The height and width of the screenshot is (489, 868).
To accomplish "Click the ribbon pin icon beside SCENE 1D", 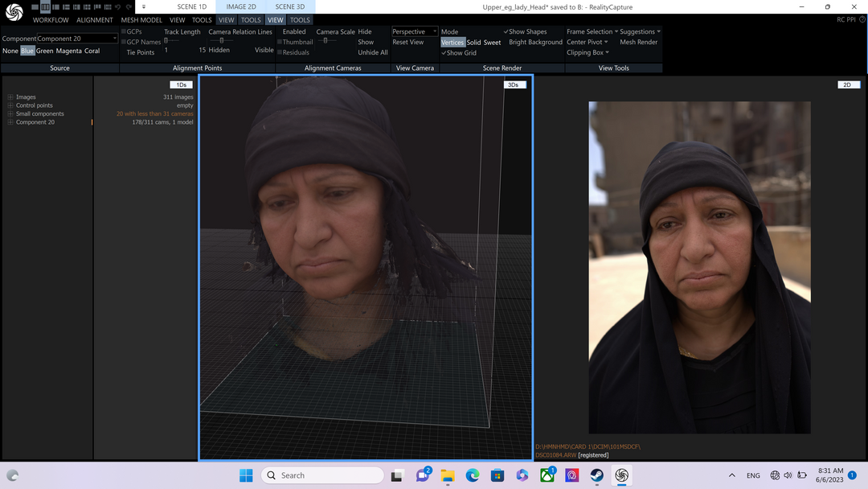I will click(143, 6).
